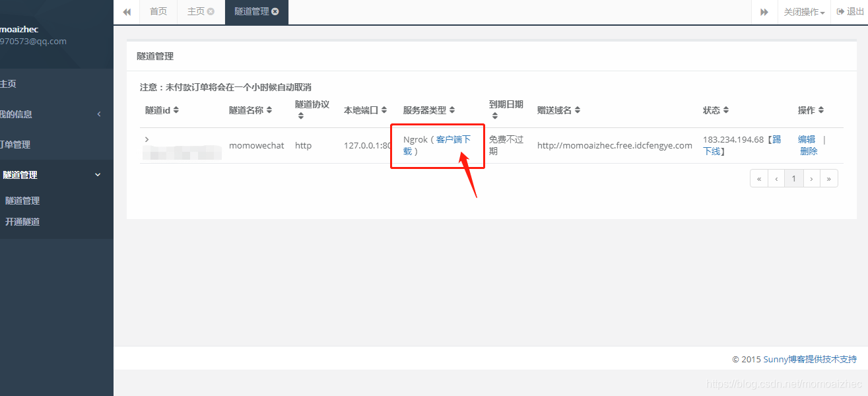The width and height of the screenshot is (868, 396).
Task: Sort by 服务器类型 column sort icon
Action: tap(452, 110)
